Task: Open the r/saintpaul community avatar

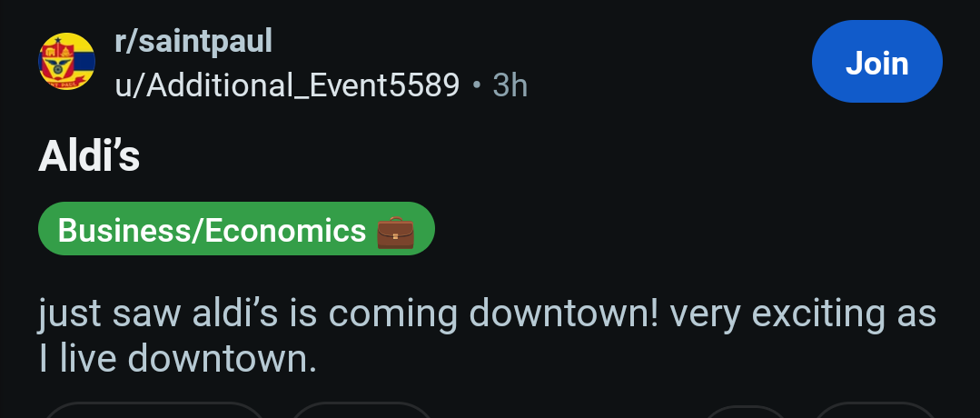Action: point(67,62)
